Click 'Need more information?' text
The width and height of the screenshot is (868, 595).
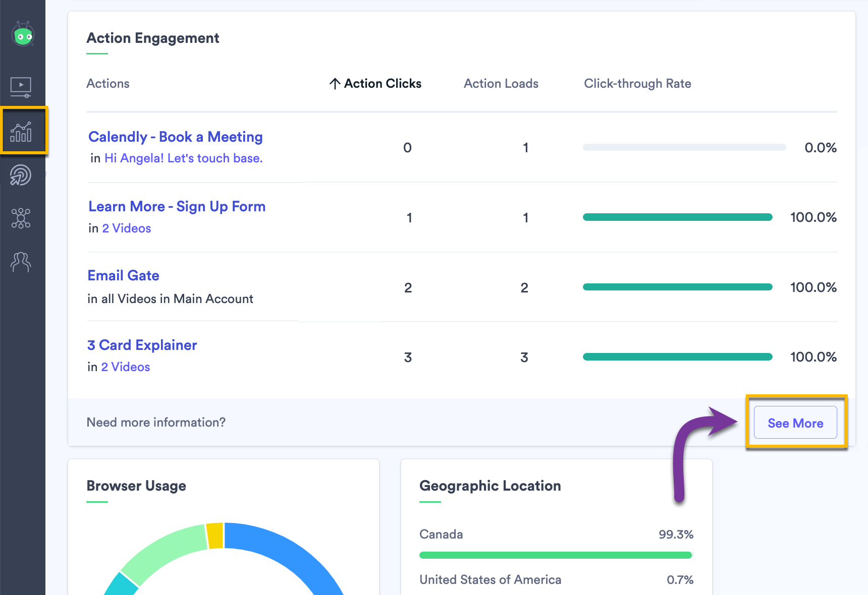pos(156,423)
